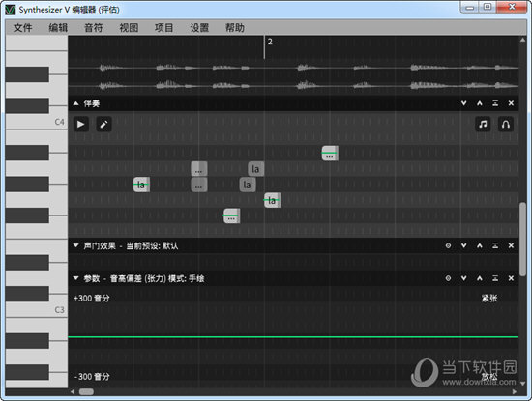Image resolution: width=532 pixels, height=401 pixels.
Task: Select the lower gray '...' note
Action: [x=199, y=185]
